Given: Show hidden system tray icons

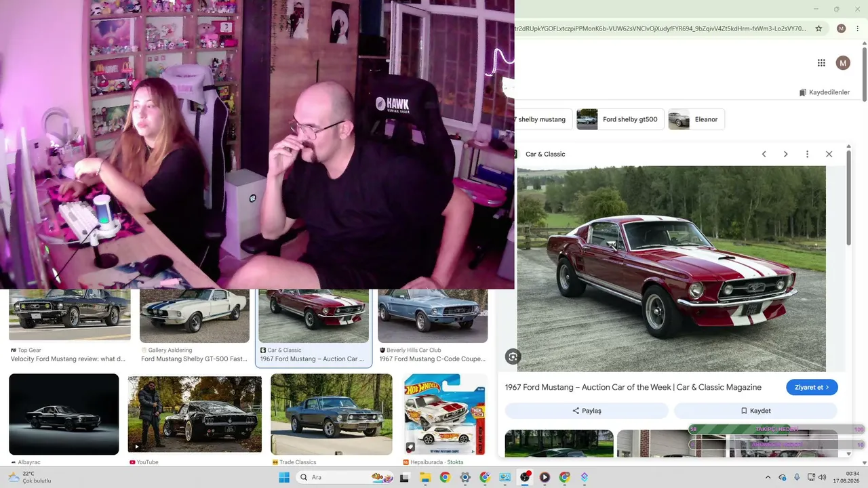Looking at the screenshot, I should [x=768, y=477].
